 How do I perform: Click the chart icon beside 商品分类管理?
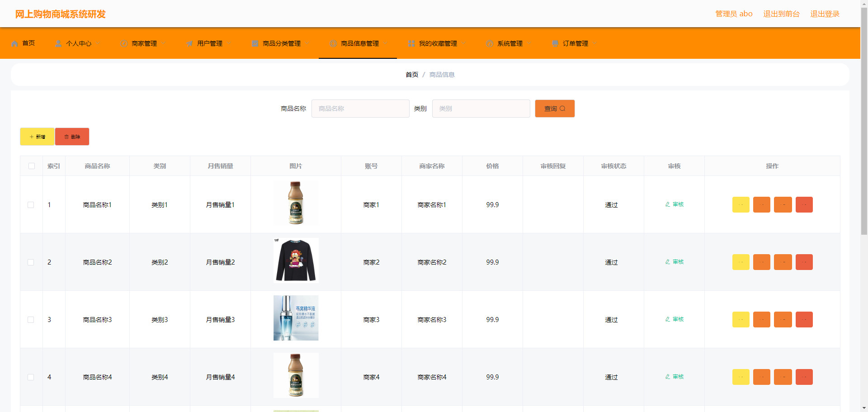(255, 43)
